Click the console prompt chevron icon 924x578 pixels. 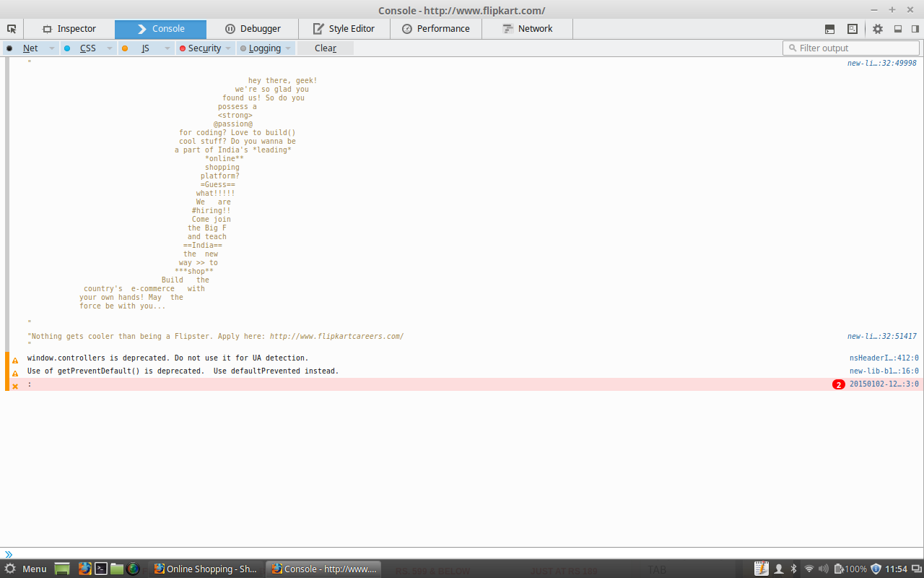[x=9, y=554]
